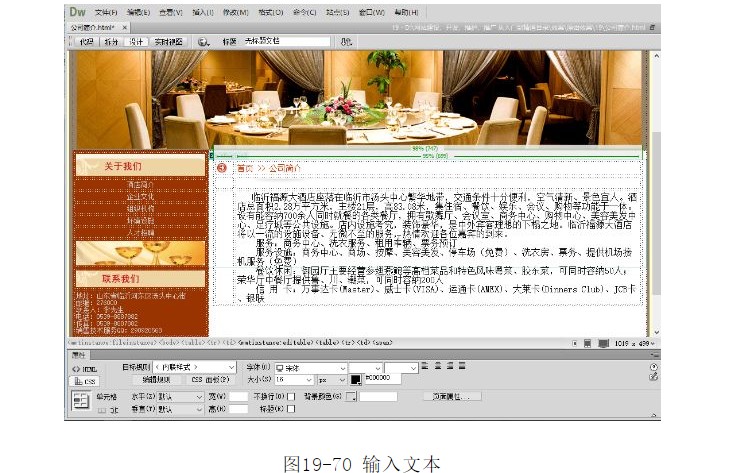
Task: Toggle the 标题(E) header checkbox
Action: point(292,409)
